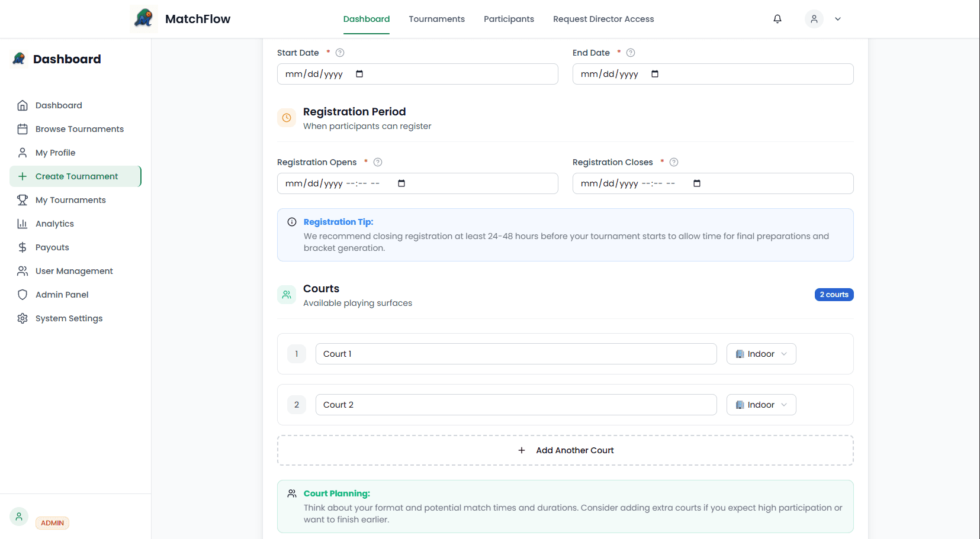The width and height of the screenshot is (980, 539).
Task: Go to Analytics in the sidebar
Action: tap(54, 224)
